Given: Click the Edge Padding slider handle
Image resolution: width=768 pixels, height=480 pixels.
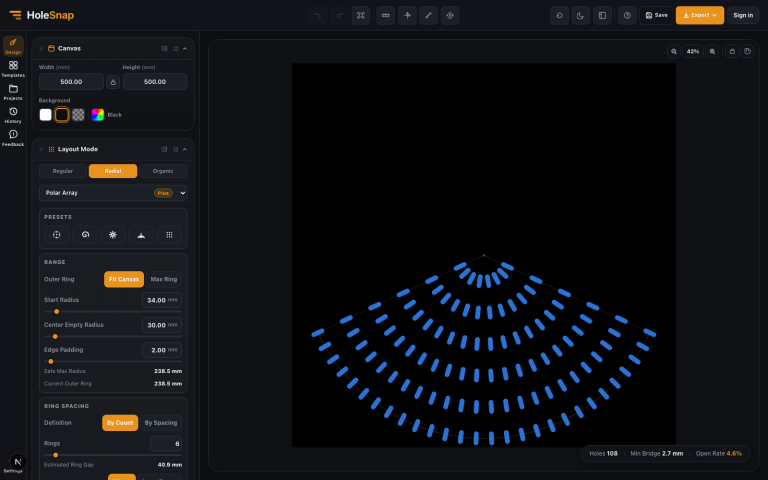Looking at the screenshot, I should [51, 361].
